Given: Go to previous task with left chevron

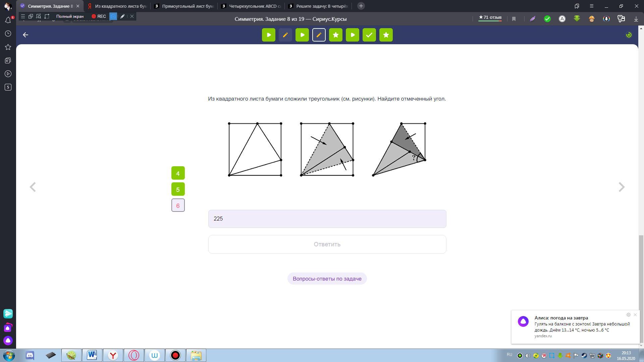Looking at the screenshot, I should 33,187.
